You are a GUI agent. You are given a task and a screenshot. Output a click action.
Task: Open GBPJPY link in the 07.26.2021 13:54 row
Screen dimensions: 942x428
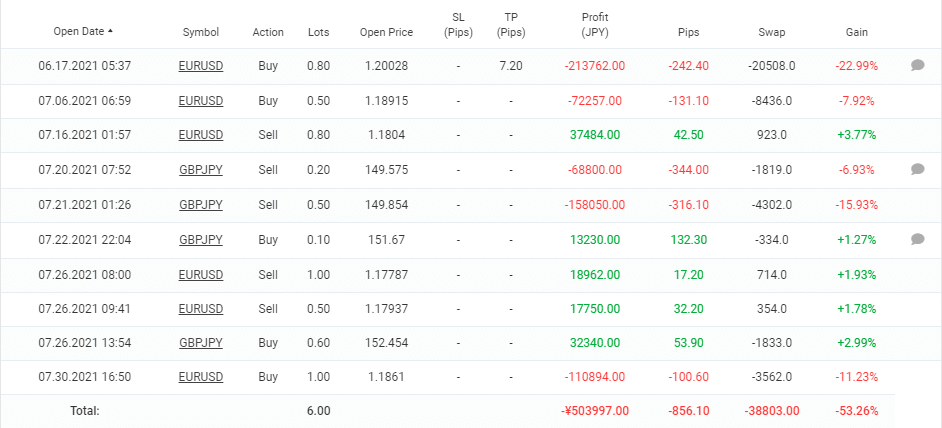(x=201, y=343)
